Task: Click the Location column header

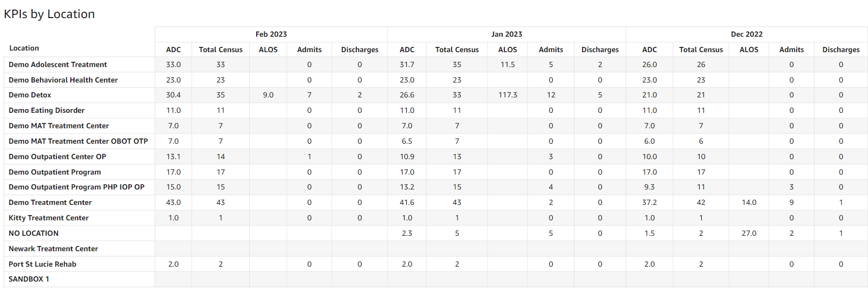Action: [24, 48]
